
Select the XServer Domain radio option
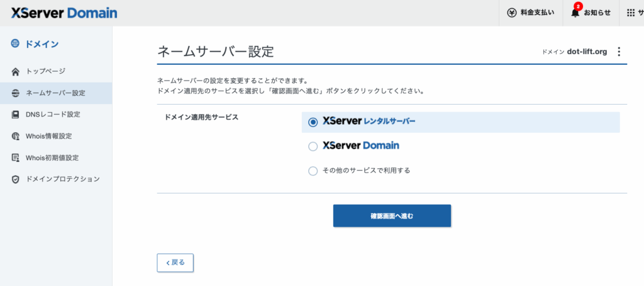click(x=313, y=146)
